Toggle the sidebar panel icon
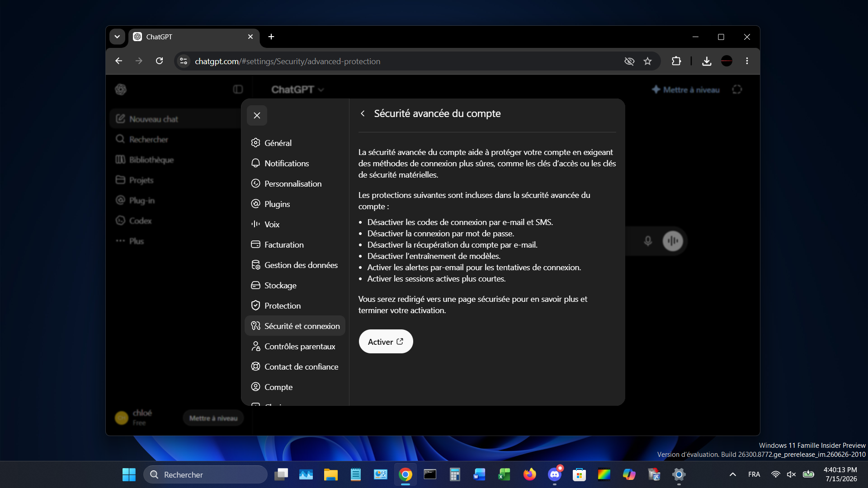This screenshot has width=868, height=488. pos(238,89)
